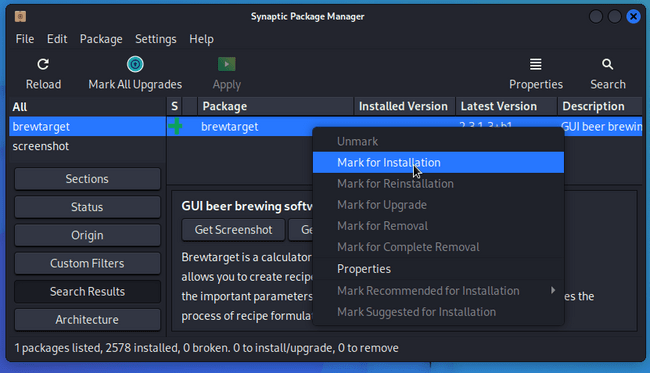Select the brewtarget package row name
Screen dimensions: 650x373
coord(230,127)
